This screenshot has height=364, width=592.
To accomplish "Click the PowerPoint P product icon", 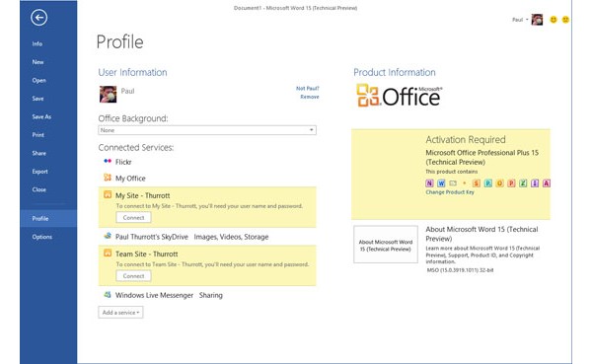I will pyautogui.click(x=511, y=183).
